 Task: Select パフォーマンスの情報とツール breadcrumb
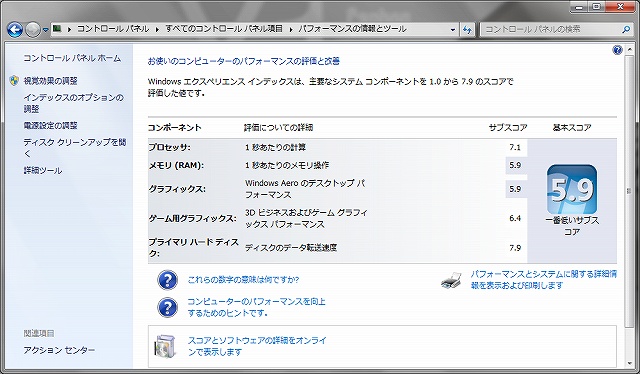[x=352, y=29]
